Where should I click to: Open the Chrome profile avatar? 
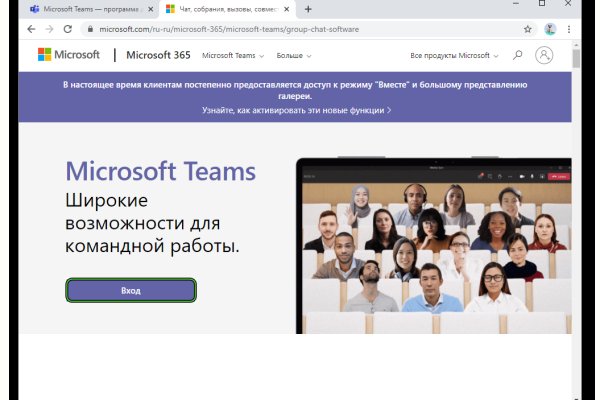pyautogui.click(x=549, y=29)
